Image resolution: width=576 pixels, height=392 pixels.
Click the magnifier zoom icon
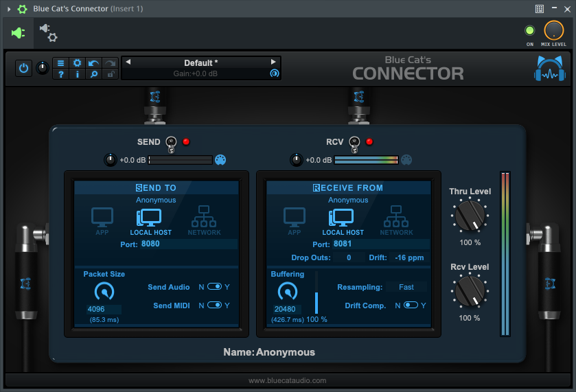[x=93, y=74]
